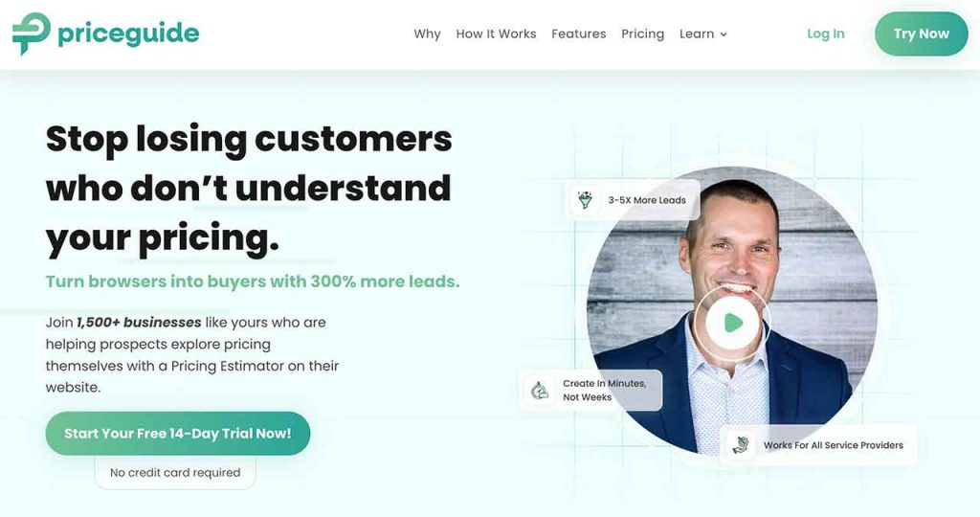Click the priceguide wordmark text
This screenshot has height=517, width=980.
coord(128,34)
